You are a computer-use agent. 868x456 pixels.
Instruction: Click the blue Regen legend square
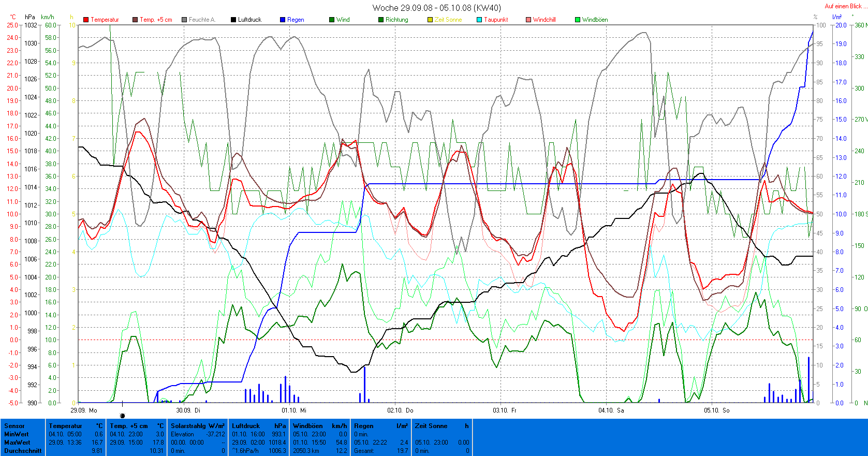283,20
